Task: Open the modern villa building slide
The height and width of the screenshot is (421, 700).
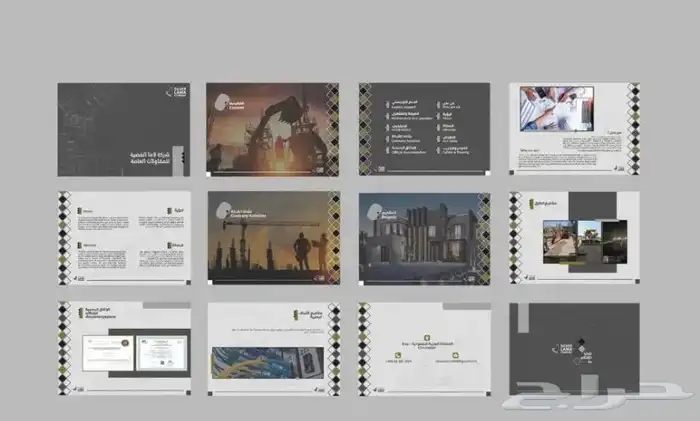Action: click(x=425, y=239)
